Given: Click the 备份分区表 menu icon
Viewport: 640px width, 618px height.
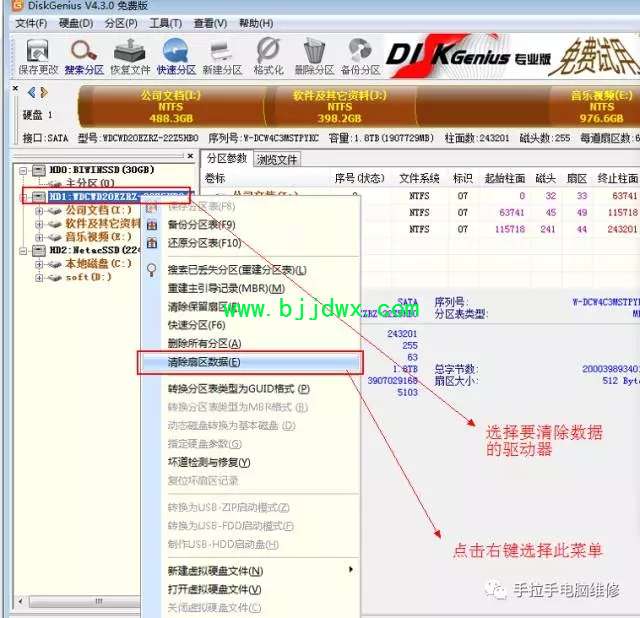Looking at the screenshot, I should point(152,225).
